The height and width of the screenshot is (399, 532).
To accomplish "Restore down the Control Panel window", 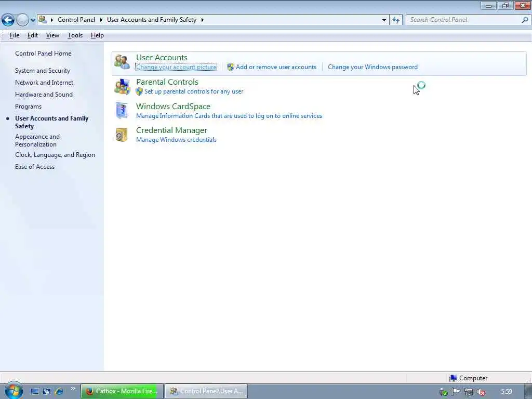I will [x=506, y=5].
